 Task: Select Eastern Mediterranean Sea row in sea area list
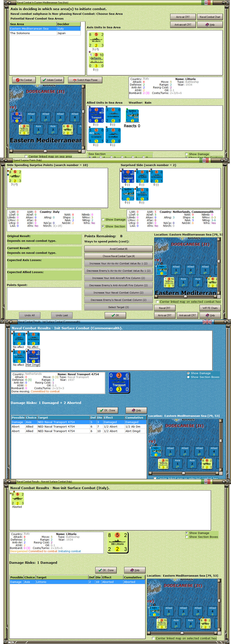[x=45, y=29]
